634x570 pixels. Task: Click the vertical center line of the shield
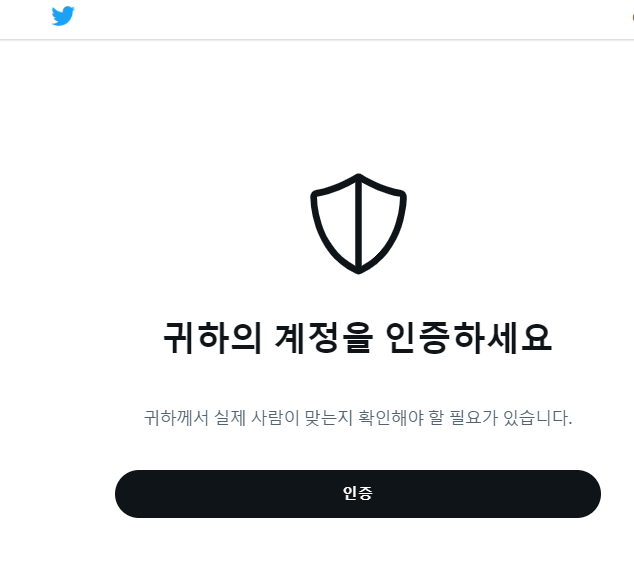coord(358,226)
